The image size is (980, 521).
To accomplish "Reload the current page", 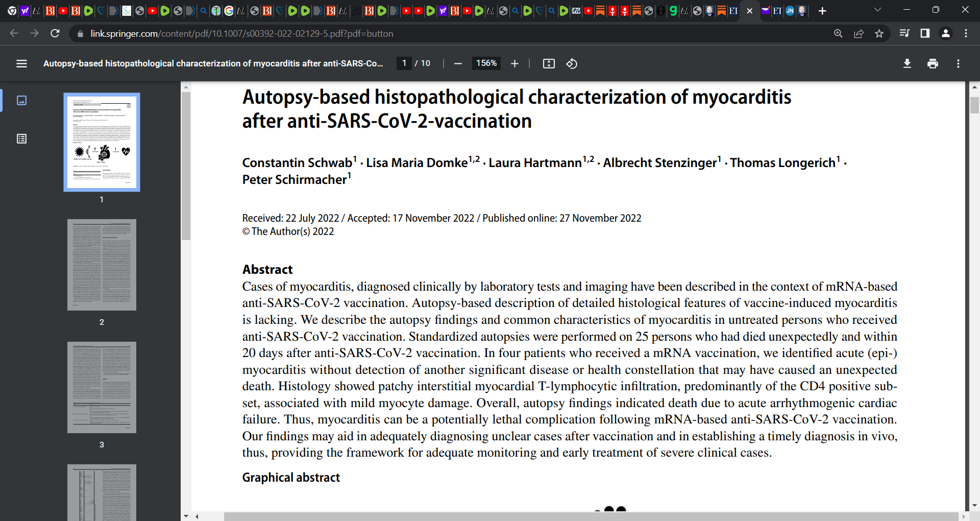I will pyautogui.click(x=55, y=33).
